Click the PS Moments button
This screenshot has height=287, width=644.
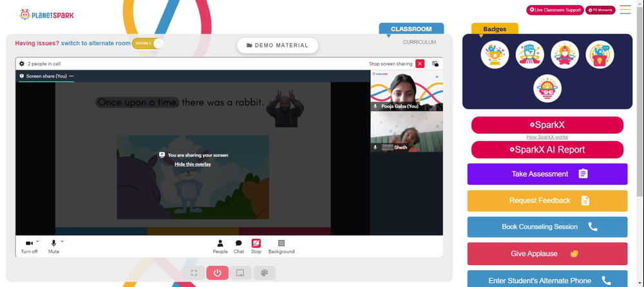coord(600,10)
